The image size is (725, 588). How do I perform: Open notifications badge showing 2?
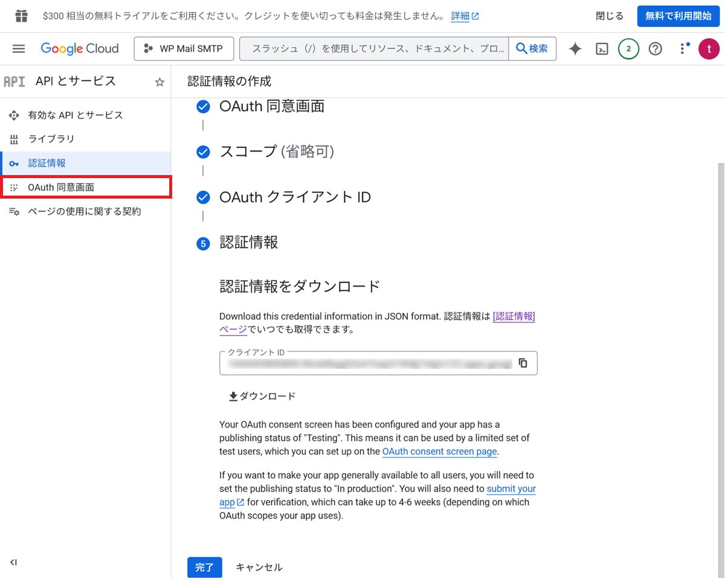pos(628,49)
